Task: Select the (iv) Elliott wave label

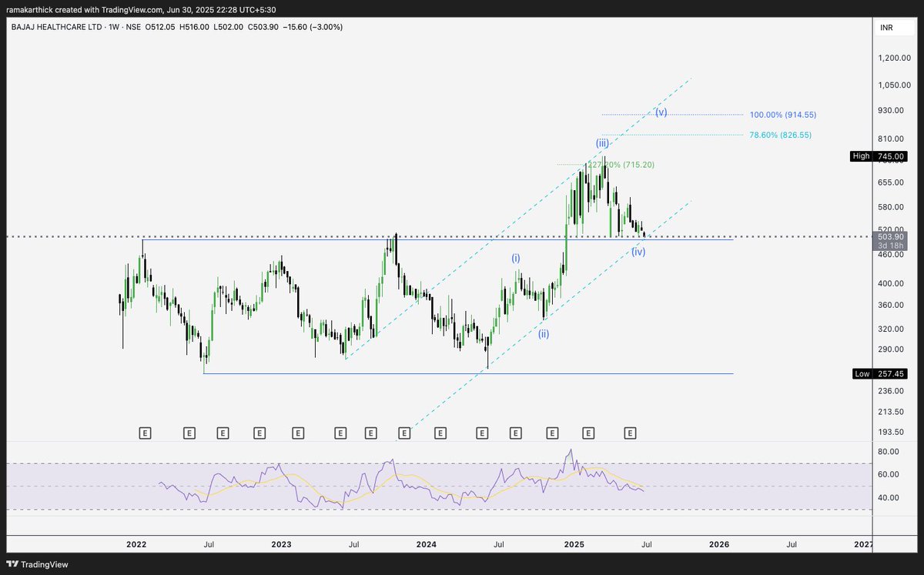Action: [638, 252]
